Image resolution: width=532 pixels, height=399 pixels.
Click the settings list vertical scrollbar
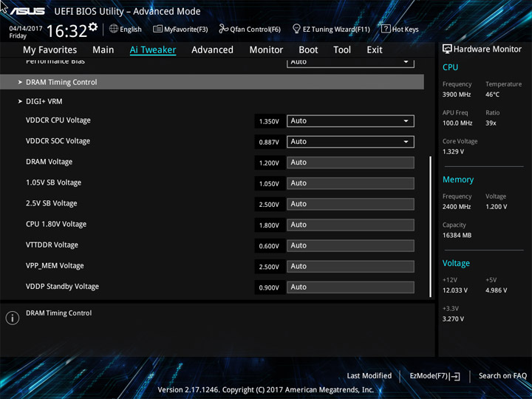[x=430, y=227]
